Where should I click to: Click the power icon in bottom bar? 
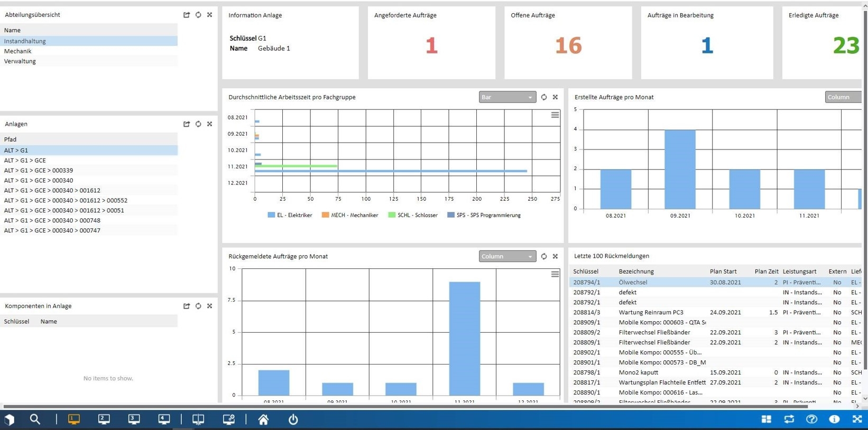click(293, 419)
